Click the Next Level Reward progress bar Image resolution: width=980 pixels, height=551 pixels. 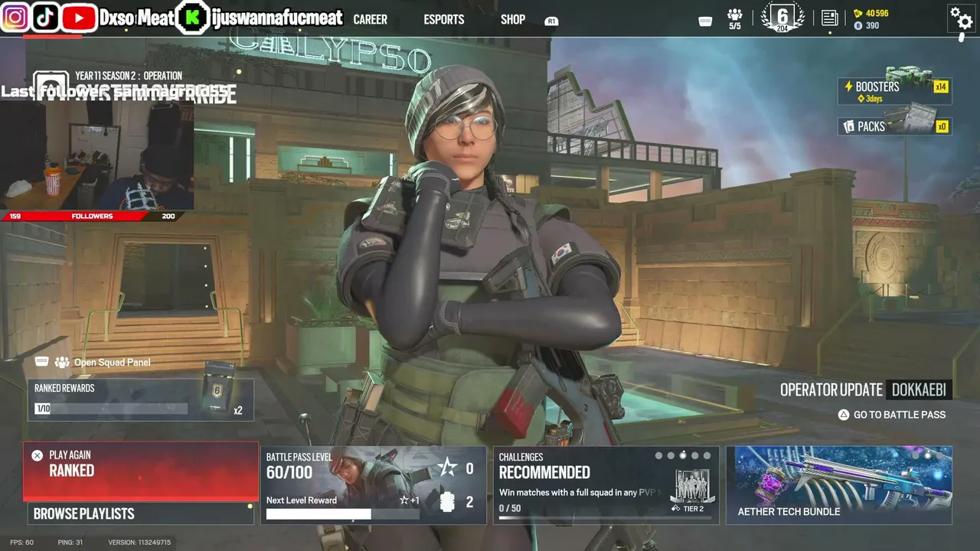point(342,514)
